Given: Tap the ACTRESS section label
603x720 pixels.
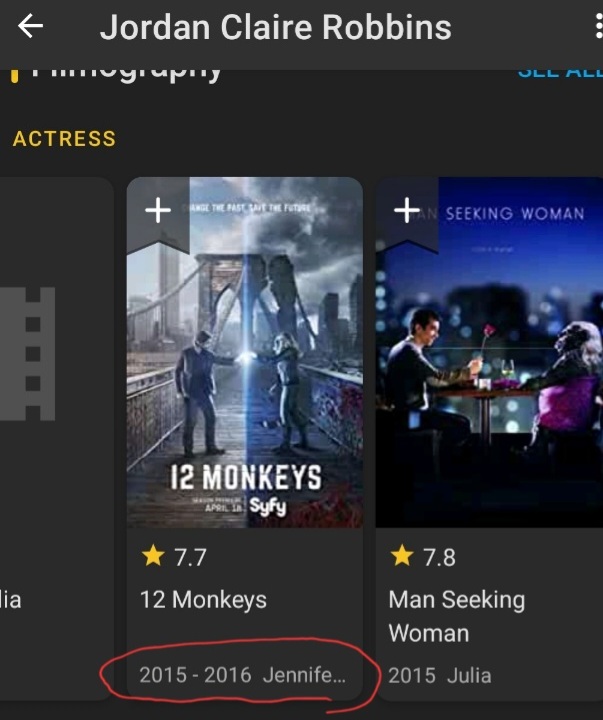Looking at the screenshot, I should (64, 139).
